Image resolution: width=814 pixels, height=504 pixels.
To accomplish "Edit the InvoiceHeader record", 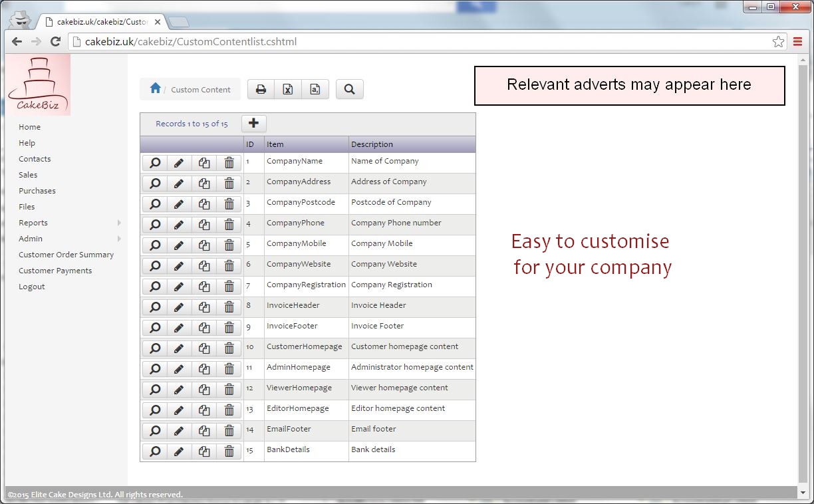I will point(178,307).
